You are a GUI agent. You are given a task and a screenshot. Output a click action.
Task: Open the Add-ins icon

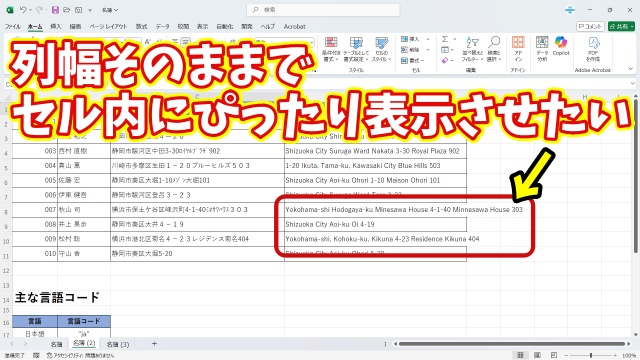tap(518, 42)
